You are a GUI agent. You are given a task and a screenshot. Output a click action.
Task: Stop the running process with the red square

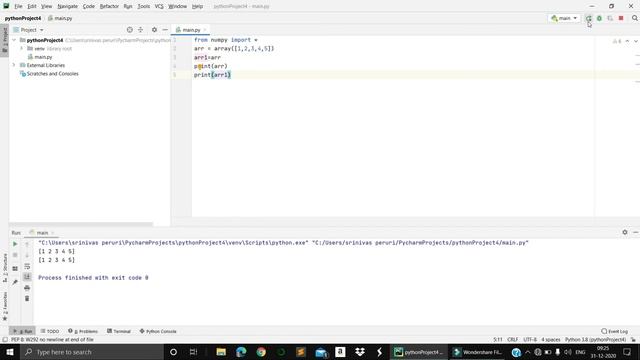[x=621, y=18]
